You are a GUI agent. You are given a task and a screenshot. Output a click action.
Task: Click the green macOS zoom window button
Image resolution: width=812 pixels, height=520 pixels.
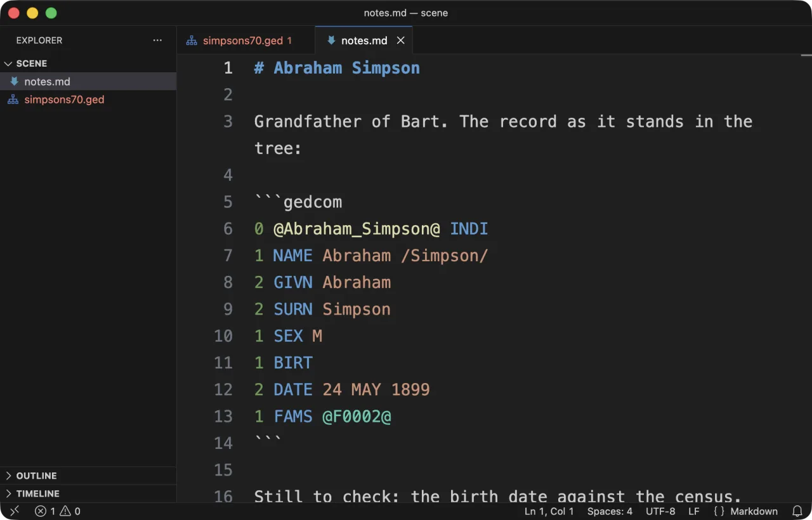click(x=51, y=13)
